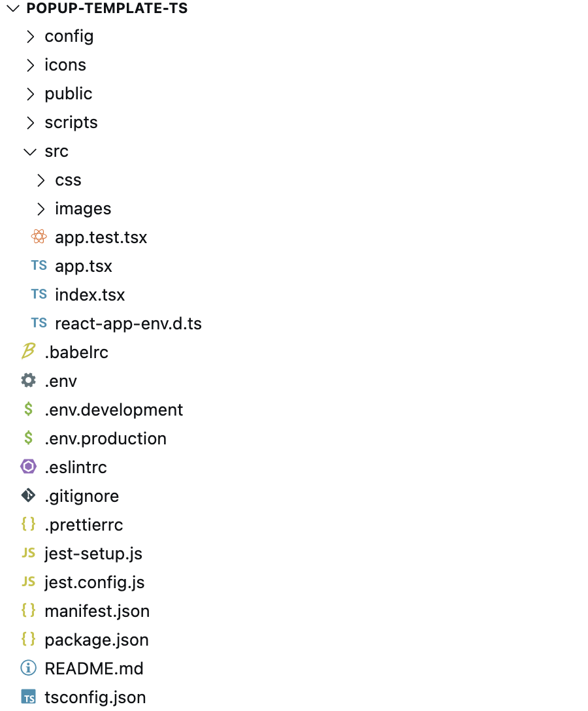588x711 pixels.
Task: Click the JS icon beside jest.config.js
Action: 28,582
